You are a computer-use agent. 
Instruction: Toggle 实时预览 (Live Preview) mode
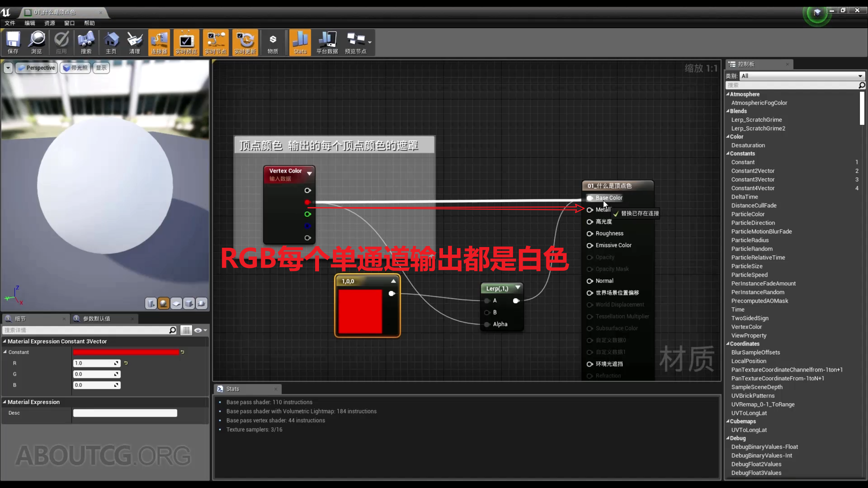tap(186, 42)
